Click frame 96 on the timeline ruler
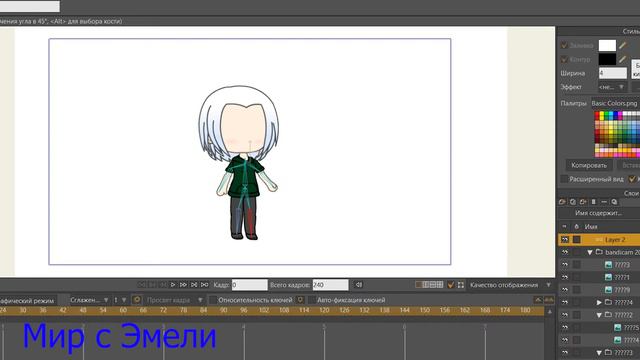Viewport: 640px width, 360px height. pos(244,310)
